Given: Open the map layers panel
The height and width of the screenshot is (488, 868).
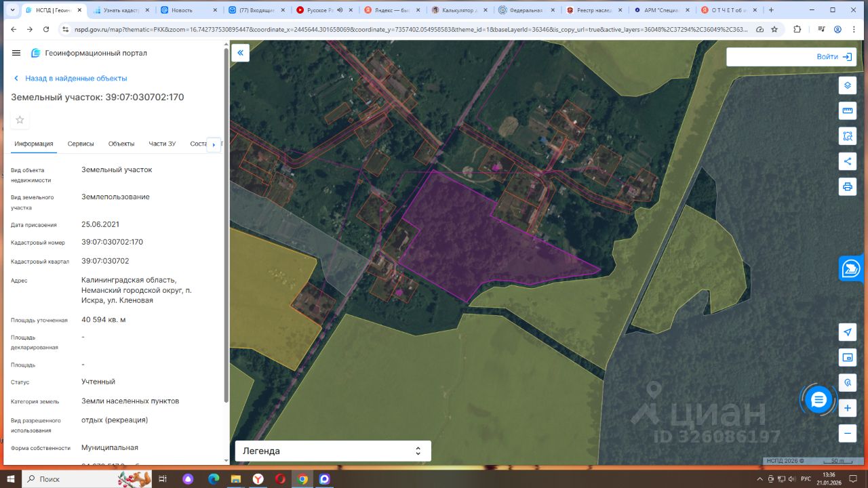Looking at the screenshot, I should point(847,85).
